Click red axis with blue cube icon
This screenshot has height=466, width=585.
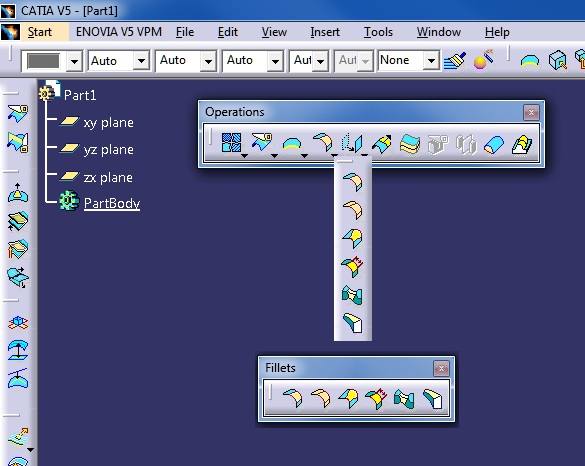click(18, 322)
